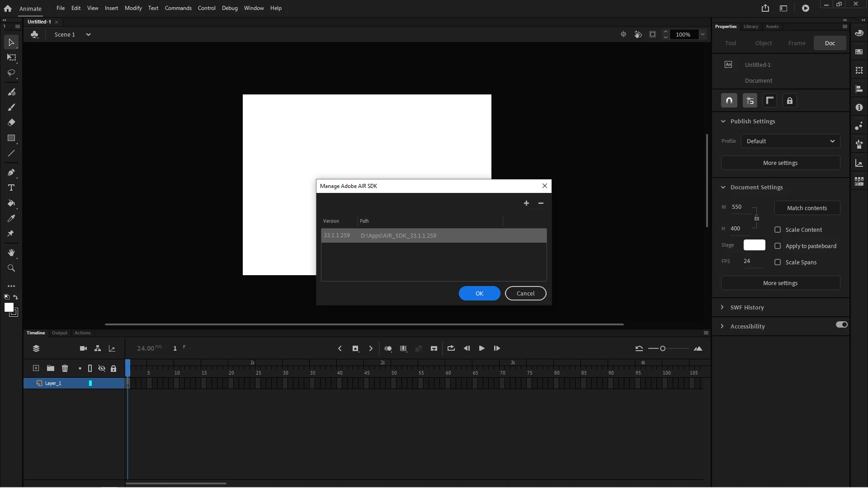Click the plus icon to add SDK
The image size is (868, 488).
tap(526, 203)
